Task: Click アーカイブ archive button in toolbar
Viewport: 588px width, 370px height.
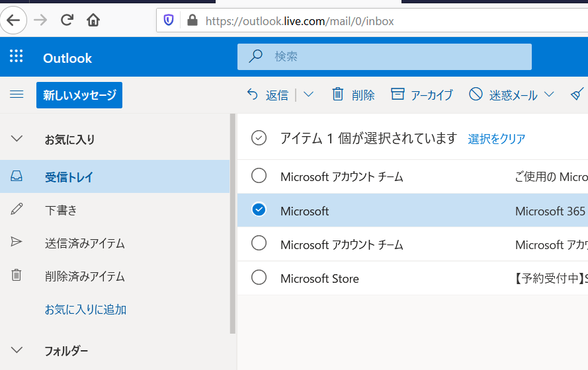Action: [421, 94]
